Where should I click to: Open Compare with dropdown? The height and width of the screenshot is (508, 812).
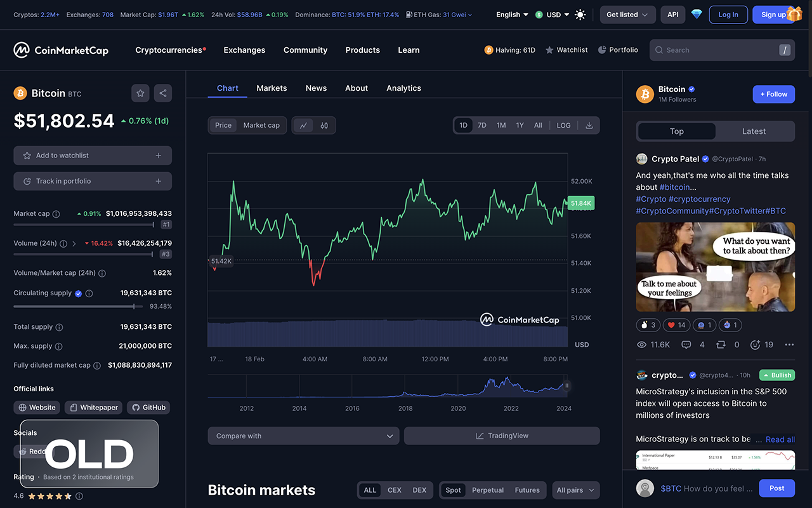click(303, 436)
